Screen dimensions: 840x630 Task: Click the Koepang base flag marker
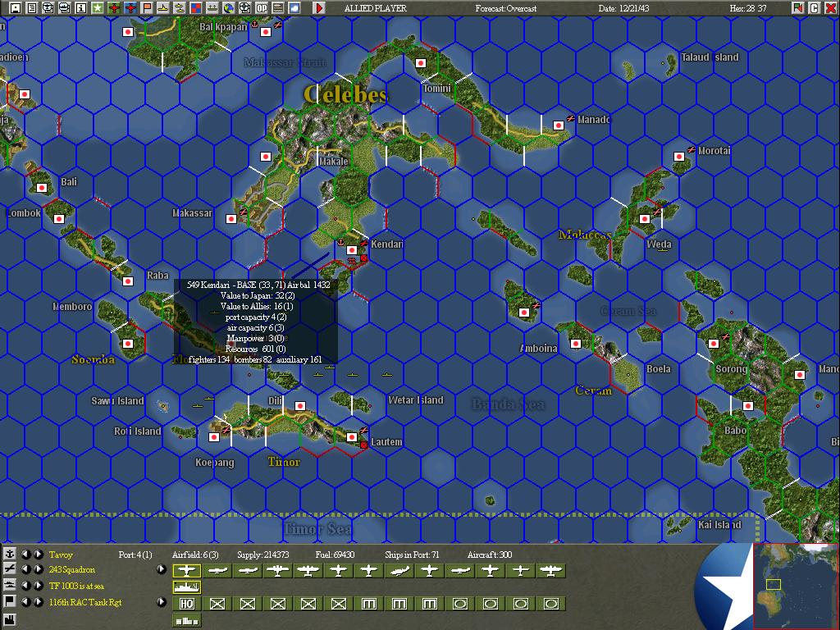tap(214, 438)
